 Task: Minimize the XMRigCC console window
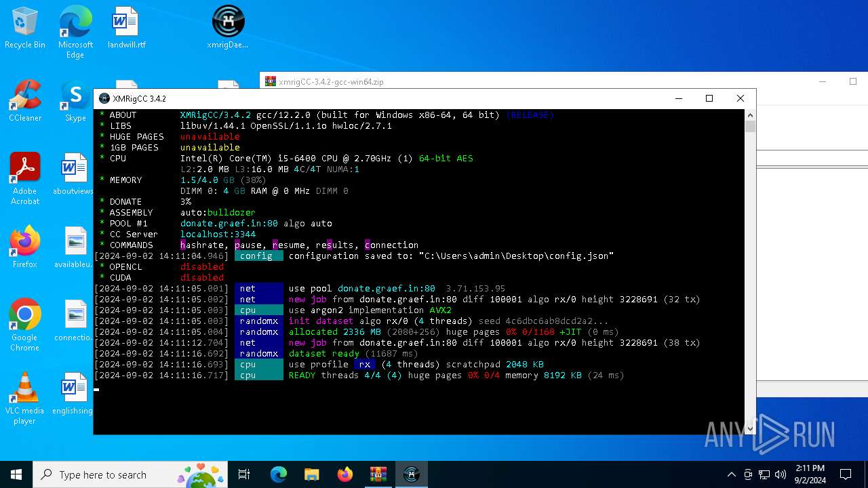tap(678, 98)
